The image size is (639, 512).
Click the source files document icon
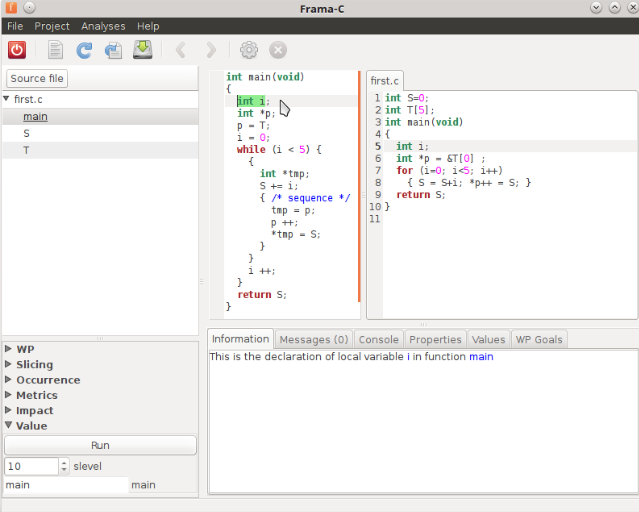(55, 49)
